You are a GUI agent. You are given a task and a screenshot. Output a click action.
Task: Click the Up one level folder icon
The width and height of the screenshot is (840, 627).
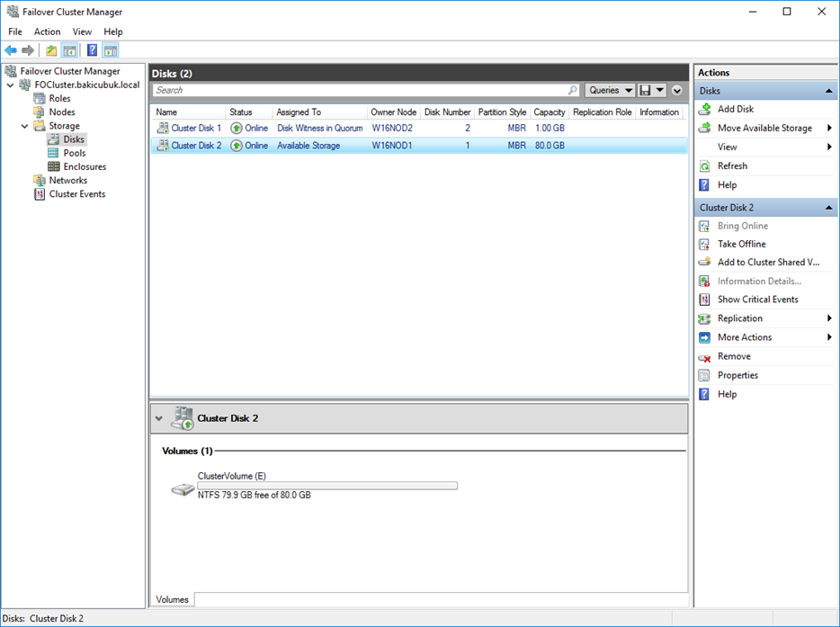coord(51,50)
